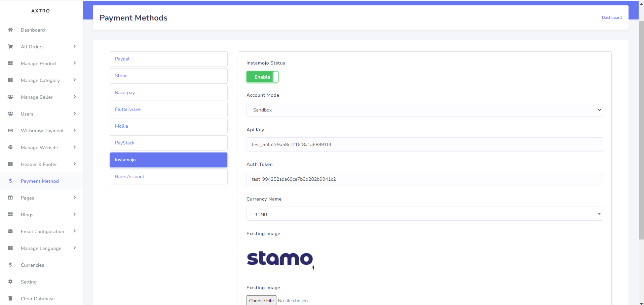Click the Manage Website globe icon
Image resolution: width=644 pixels, height=305 pixels.
(x=10, y=147)
